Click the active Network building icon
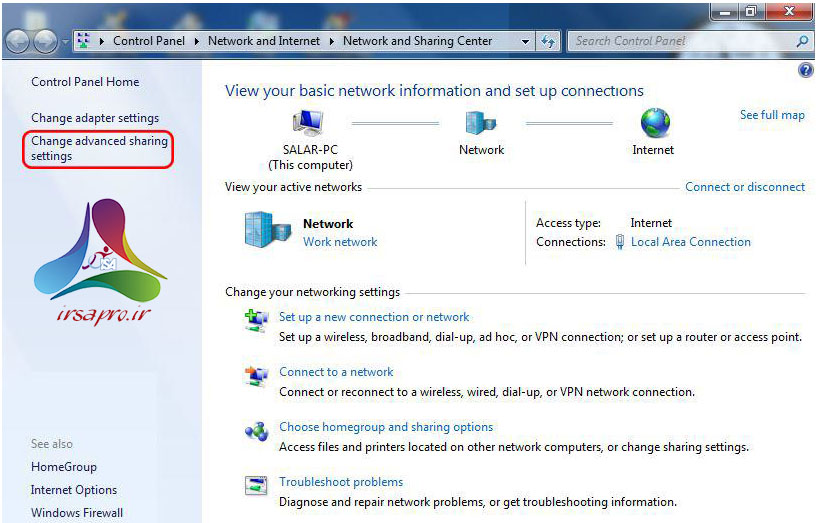Image resolution: width=818 pixels, height=523 pixels. 267,229
